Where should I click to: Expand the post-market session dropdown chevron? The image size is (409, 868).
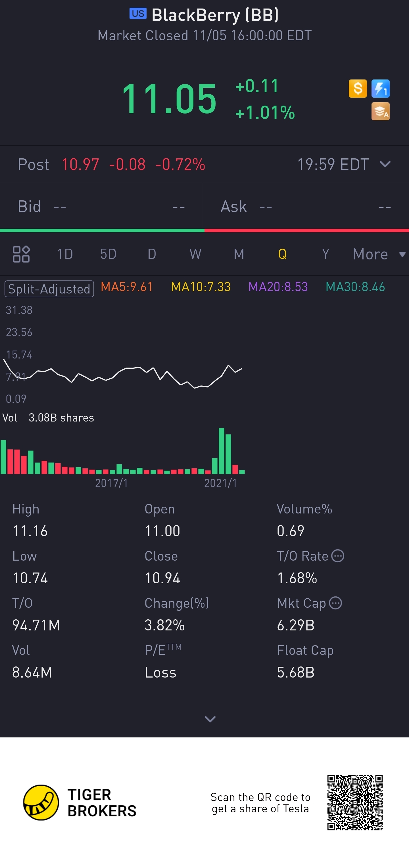coord(385,164)
